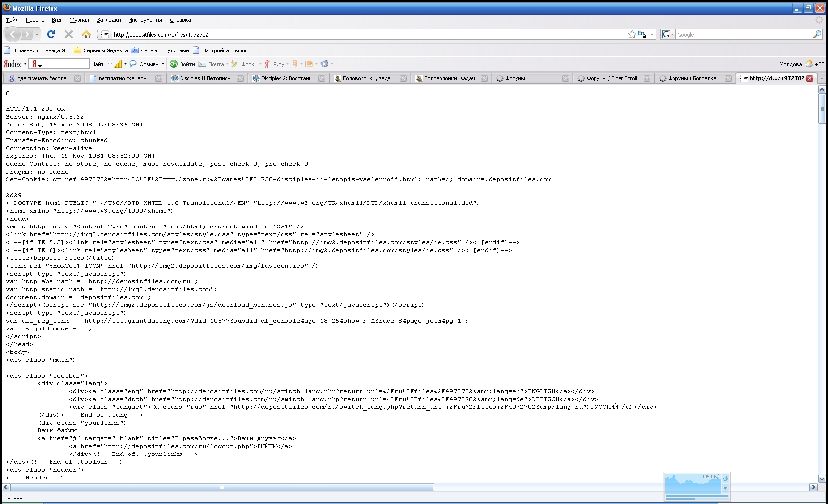Expand the Почта dropdown arrow
Image resolution: width=828 pixels, height=504 pixels.
[227, 64]
